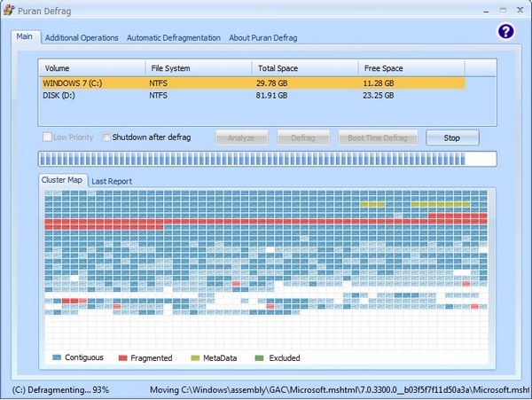Click the '(C:) Defragmenting... 93%' status text
The image size is (532, 400).
60,390
